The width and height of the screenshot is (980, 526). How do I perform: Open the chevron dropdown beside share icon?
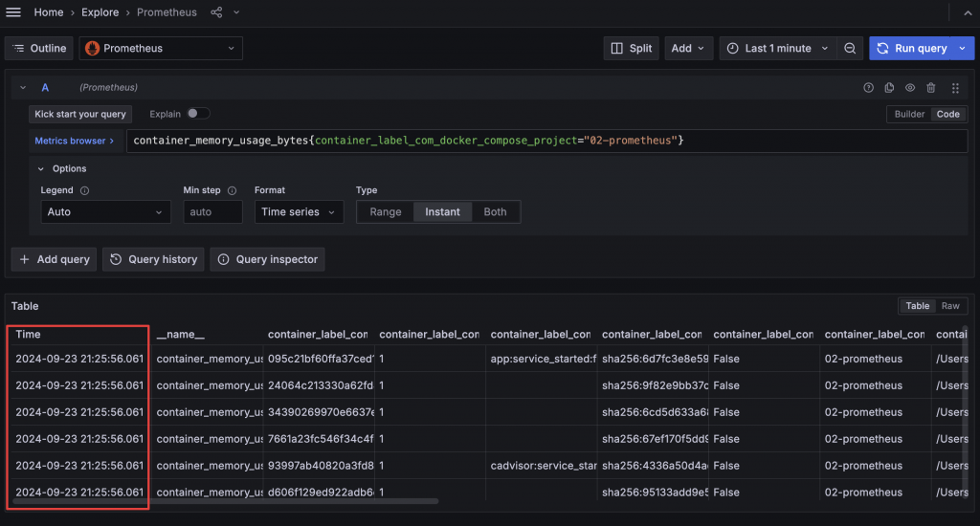[x=236, y=11]
